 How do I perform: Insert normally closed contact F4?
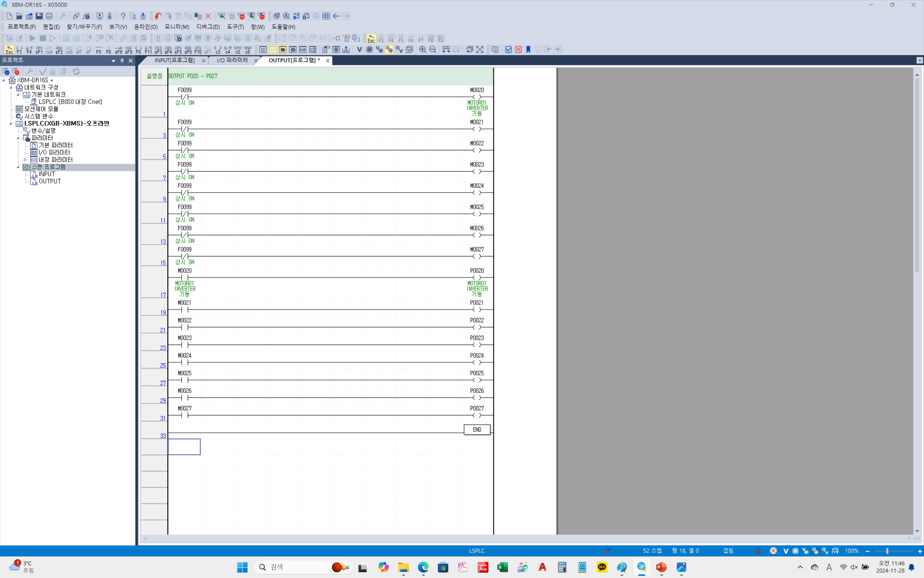[29, 50]
